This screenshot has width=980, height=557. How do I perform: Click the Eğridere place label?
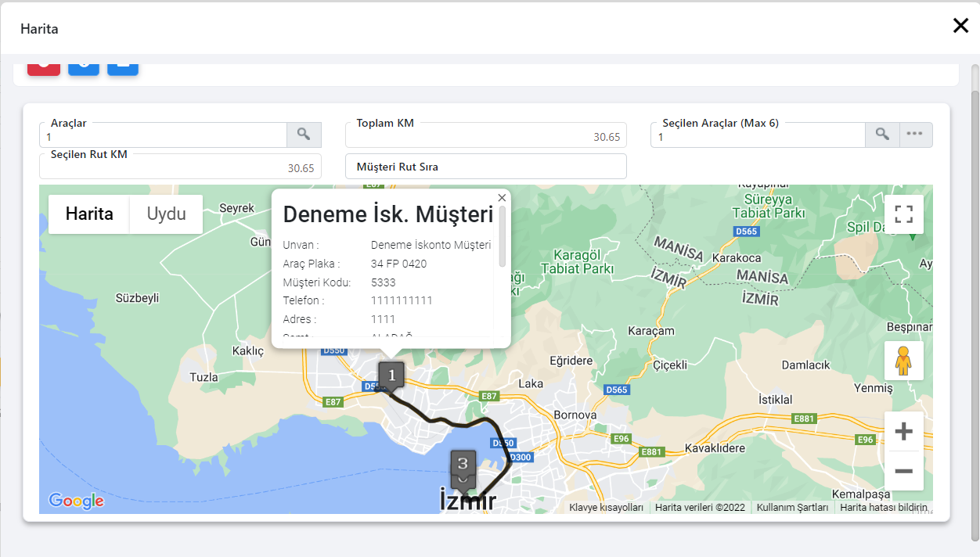pos(571,361)
